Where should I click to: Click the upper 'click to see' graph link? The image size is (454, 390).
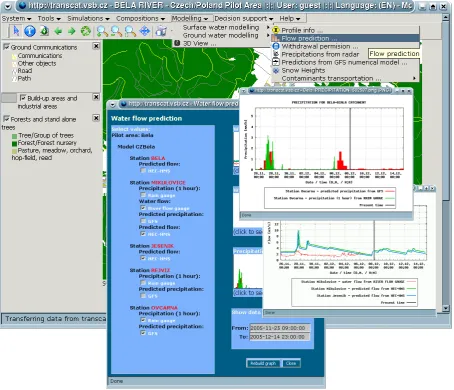click(248, 231)
